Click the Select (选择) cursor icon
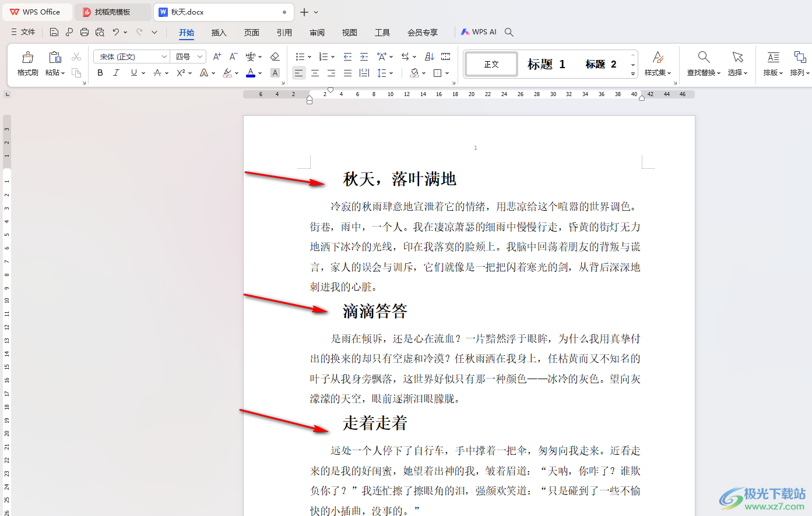The image size is (812, 516). (738, 57)
